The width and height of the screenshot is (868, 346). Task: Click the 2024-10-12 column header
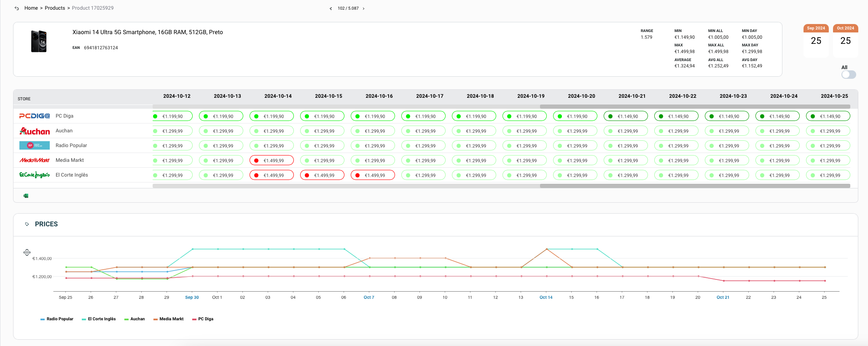[x=177, y=96]
